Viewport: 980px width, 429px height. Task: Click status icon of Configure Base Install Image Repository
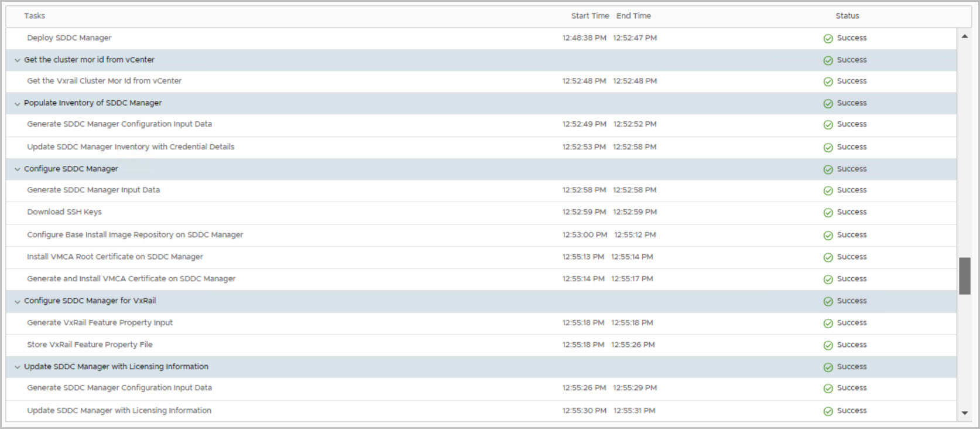click(828, 236)
